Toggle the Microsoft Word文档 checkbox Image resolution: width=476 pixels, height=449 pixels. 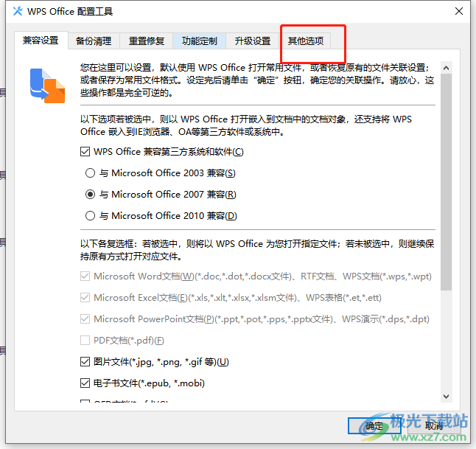(x=85, y=276)
